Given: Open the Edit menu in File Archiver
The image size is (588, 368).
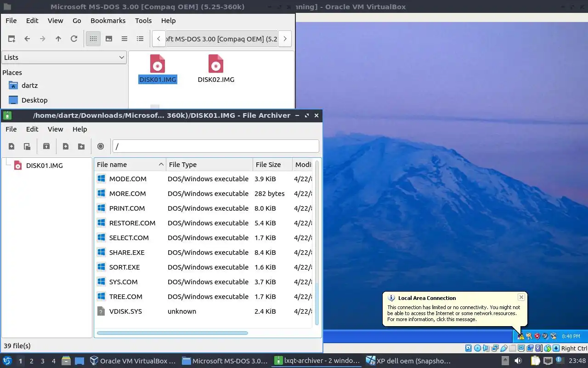Looking at the screenshot, I should point(32,129).
